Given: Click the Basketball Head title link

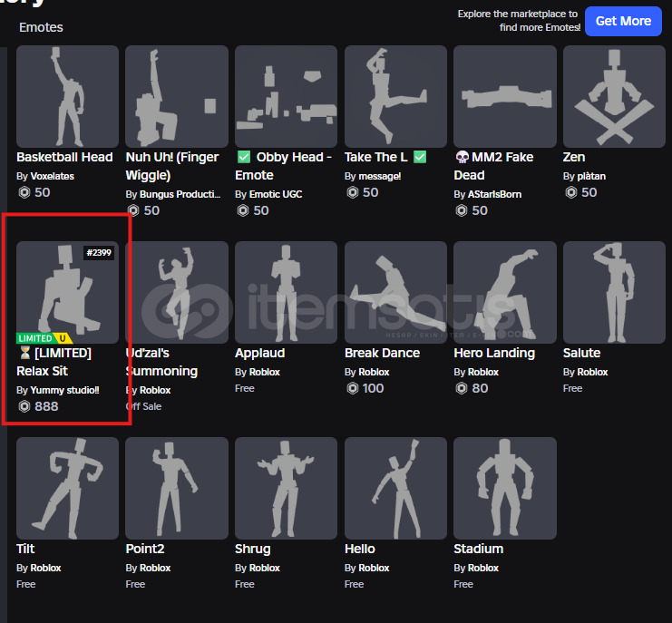Looking at the screenshot, I should 64,157.
